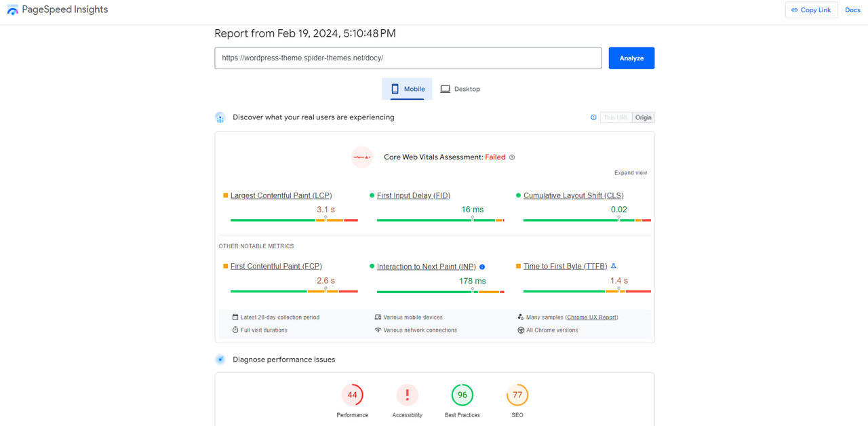Open Interaction to Next Paint (INP) link
868x426 pixels.
tap(427, 267)
